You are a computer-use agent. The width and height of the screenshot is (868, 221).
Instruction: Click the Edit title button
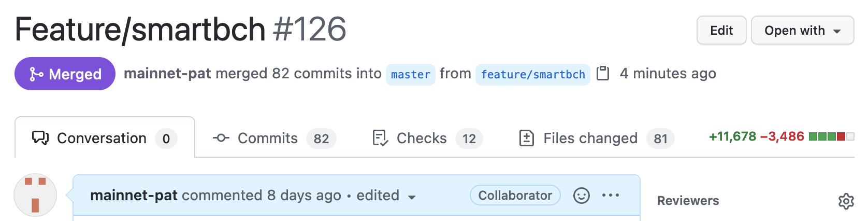coord(721,31)
